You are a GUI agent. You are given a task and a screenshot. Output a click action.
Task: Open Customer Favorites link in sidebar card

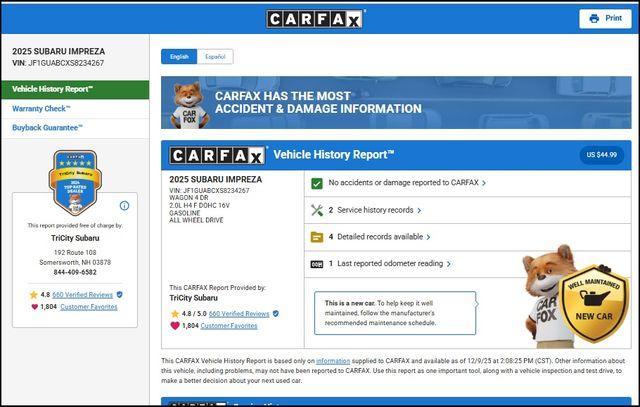tap(89, 307)
